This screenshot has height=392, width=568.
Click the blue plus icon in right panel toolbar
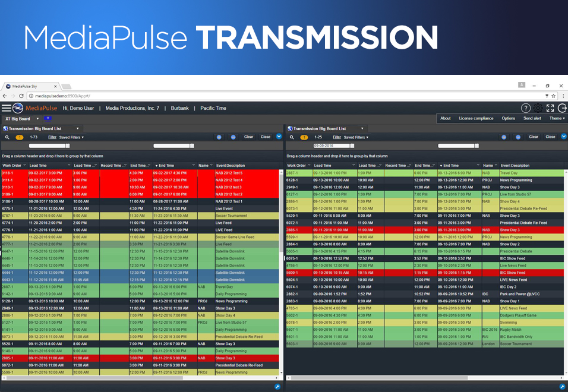tap(503, 137)
